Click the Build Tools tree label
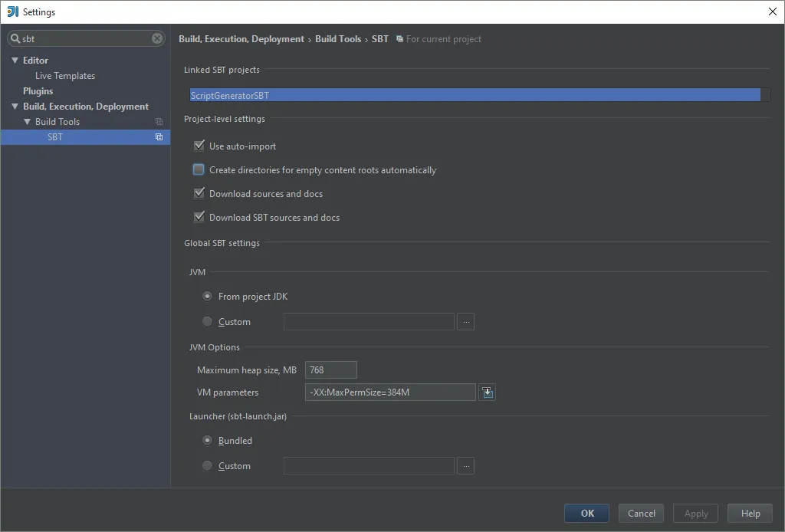The image size is (785, 532). [x=57, y=122]
